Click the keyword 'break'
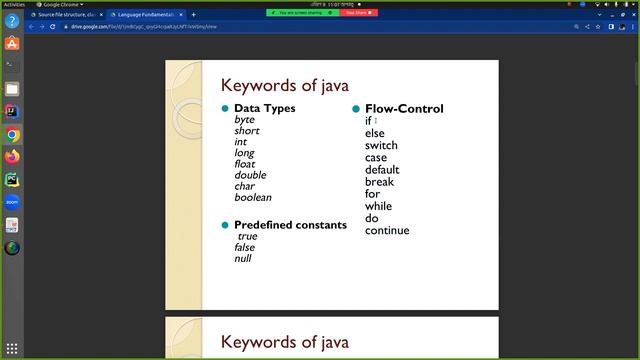This screenshot has width=640, height=360. coord(379,182)
